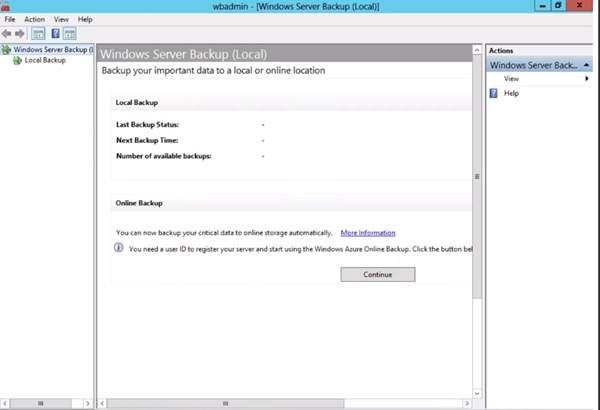Click the Next Backup Time label

[147, 140]
